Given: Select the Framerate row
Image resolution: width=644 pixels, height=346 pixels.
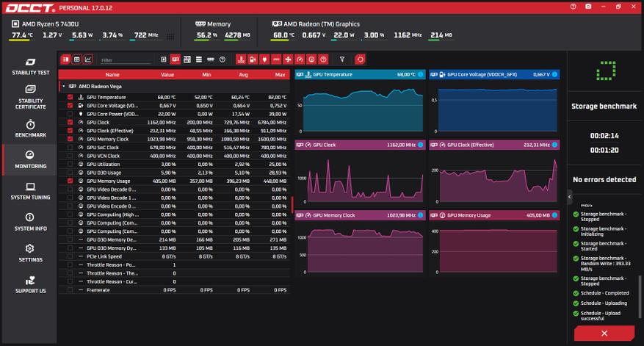Looking at the screenshot, I should [175, 289].
